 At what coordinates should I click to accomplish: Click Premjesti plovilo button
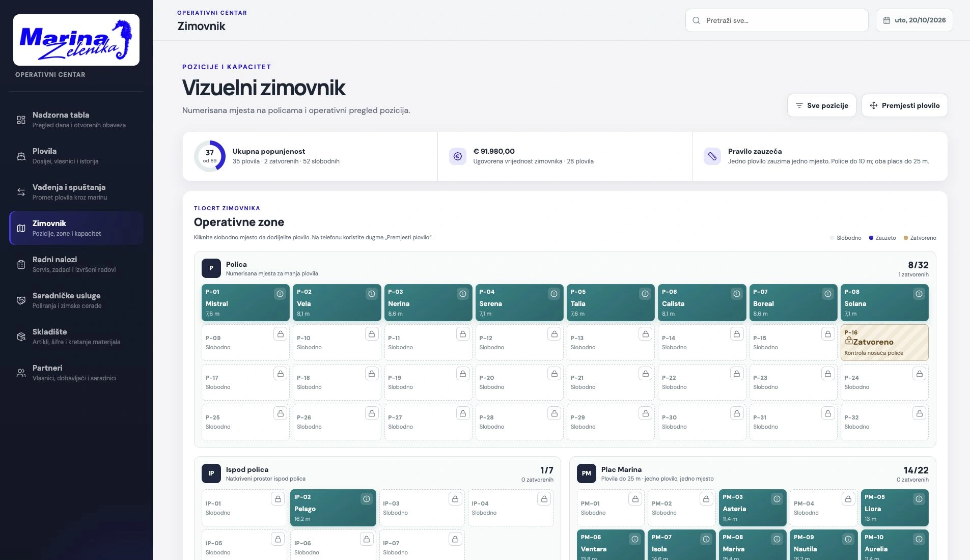point(905,105)
